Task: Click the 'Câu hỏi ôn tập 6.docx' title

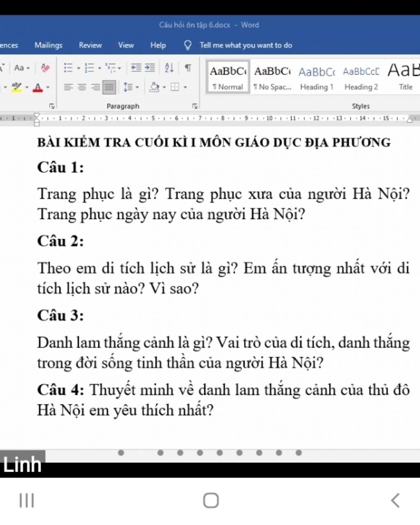Action: 194,25
